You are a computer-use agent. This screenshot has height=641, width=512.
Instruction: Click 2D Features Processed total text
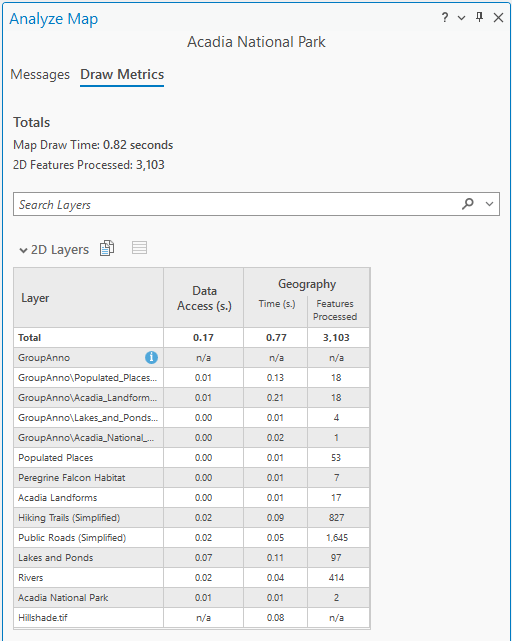tap(89, 165)
